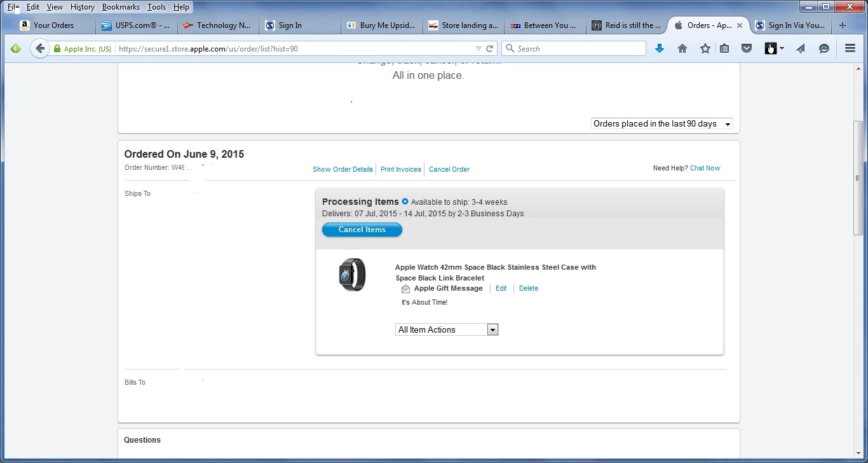Open the All Item Actions dropdown
Image resolution: width=868 pixels, height=463 pixels.
447,329
